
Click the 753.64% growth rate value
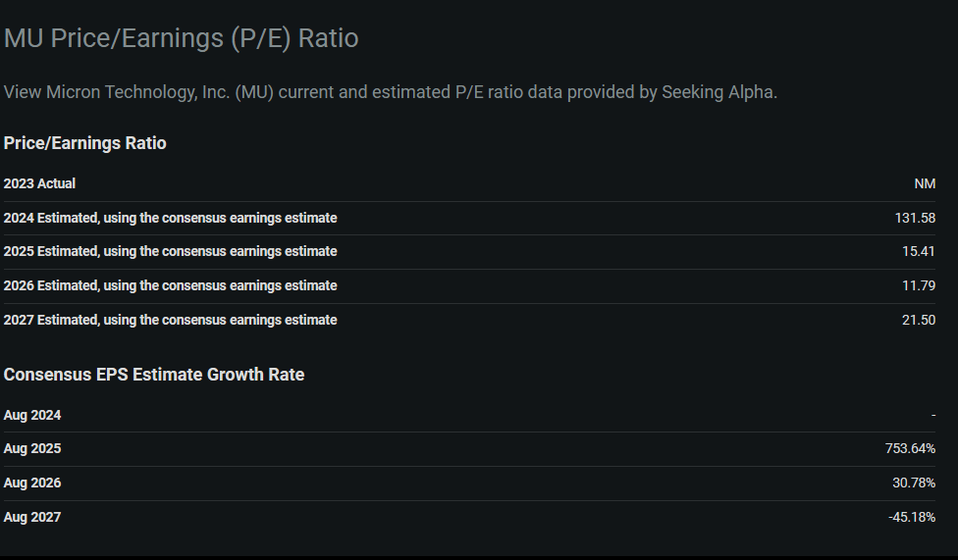(x=910, y=449)
